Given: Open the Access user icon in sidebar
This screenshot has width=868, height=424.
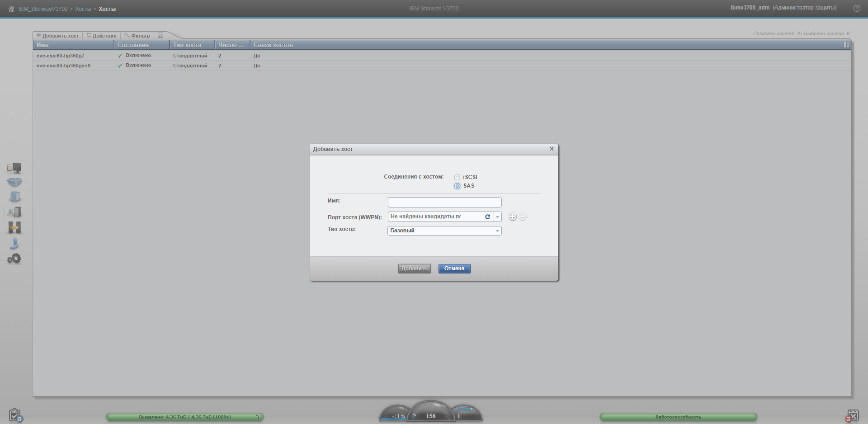Looking at the screenshot, I should tap(14, 244).
